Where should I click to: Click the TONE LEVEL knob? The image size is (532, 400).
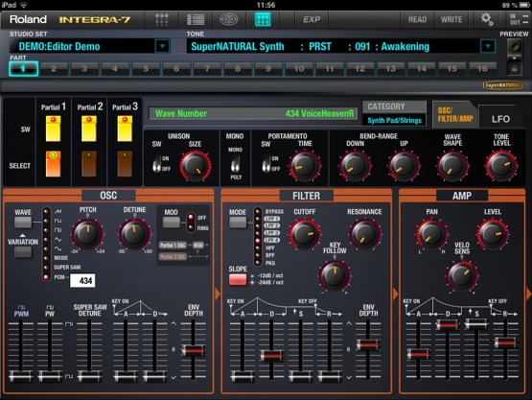pos(501,166)
